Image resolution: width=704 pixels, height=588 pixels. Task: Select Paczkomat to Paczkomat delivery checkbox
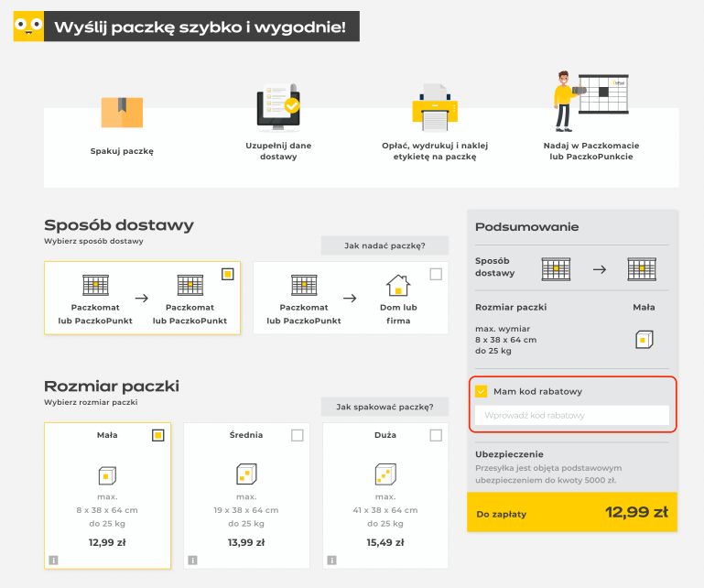point(228,274)
